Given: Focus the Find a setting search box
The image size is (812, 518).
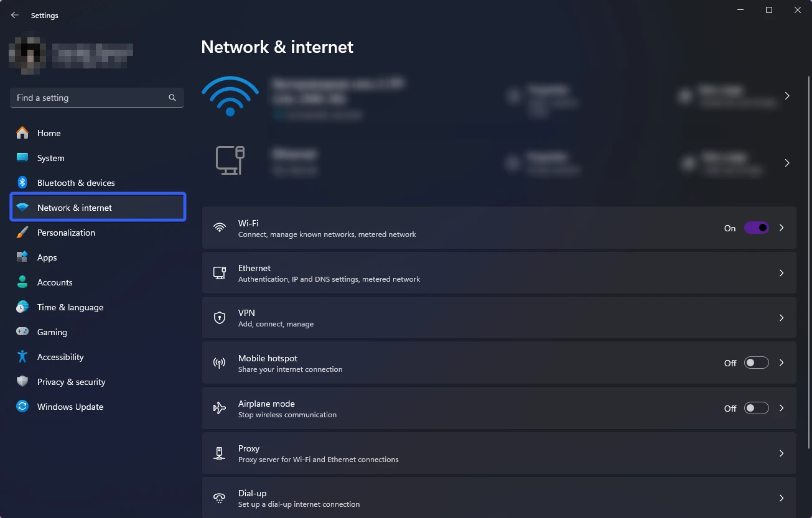Looking at the screenshot, I should (x=90, y=98).
